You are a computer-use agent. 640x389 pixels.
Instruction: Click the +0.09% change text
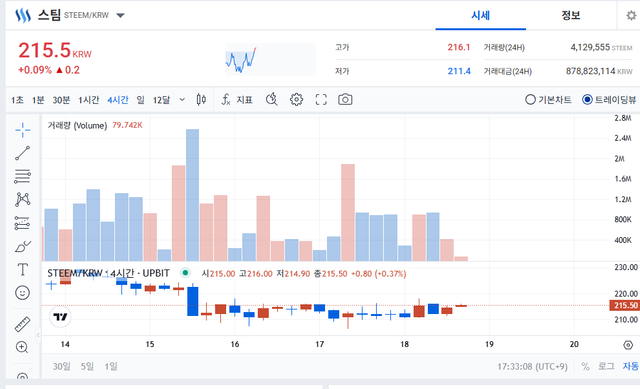click(35, 70)
